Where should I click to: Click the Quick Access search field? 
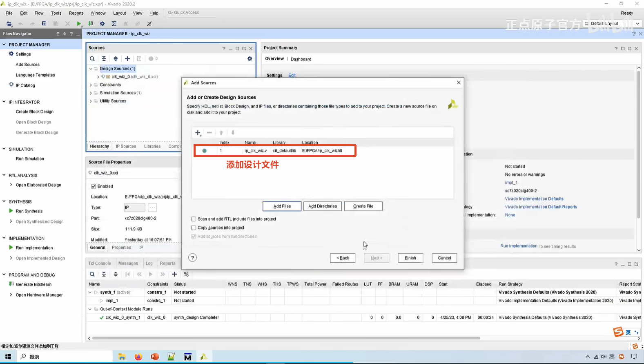point(191,13)
